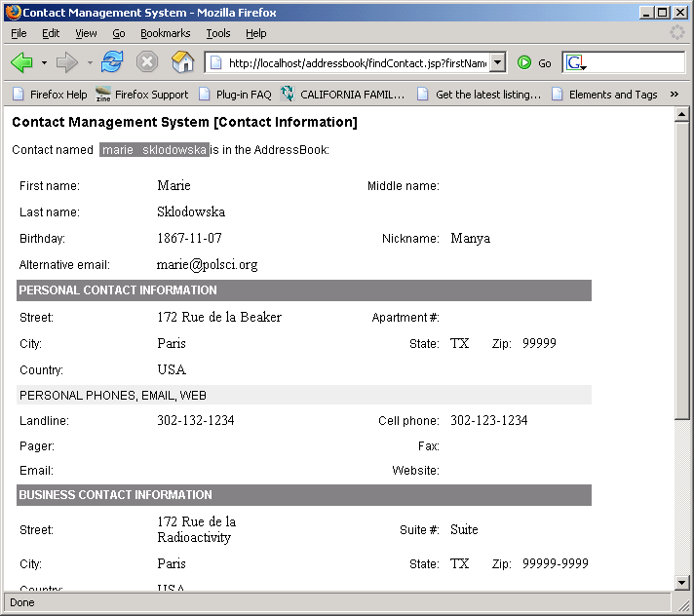Open the Tools menu
The width and height of the screenshot is (694, 616).
pos(217,33)
